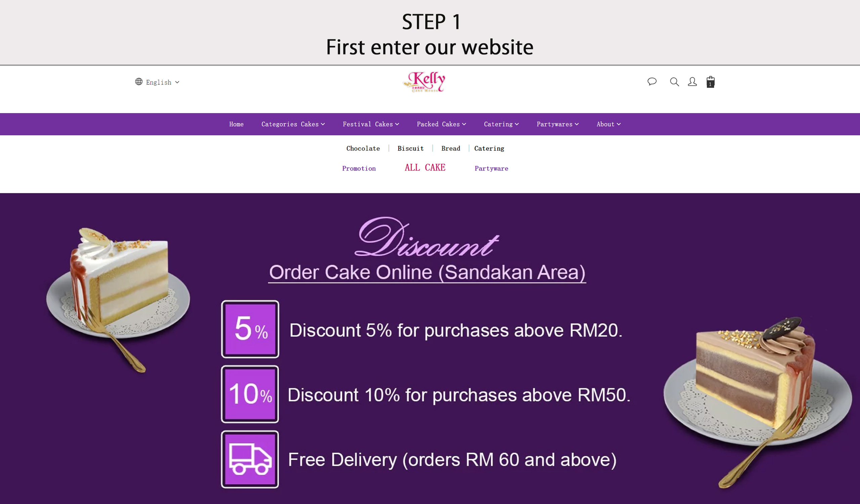Follow the Promotion link
Screen dimensions: 860x504
pyautogui.click(x=359, y=168)
